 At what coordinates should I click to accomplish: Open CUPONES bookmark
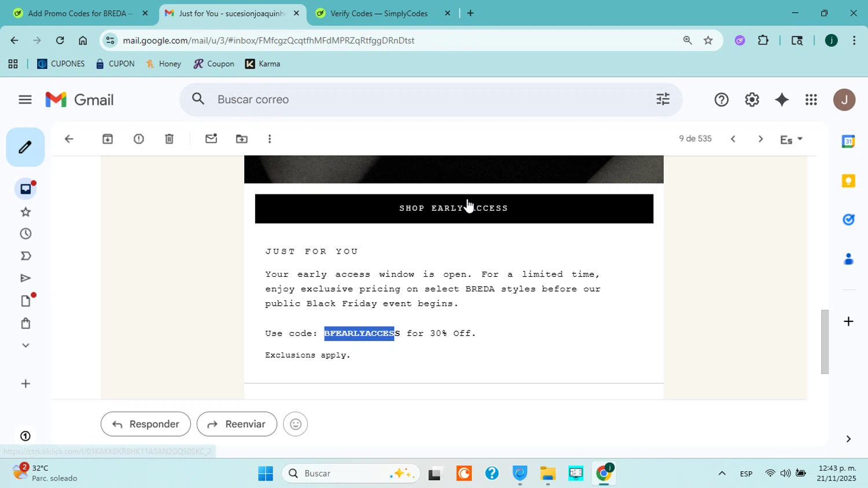pyautogui.click(x=61, y=64)
